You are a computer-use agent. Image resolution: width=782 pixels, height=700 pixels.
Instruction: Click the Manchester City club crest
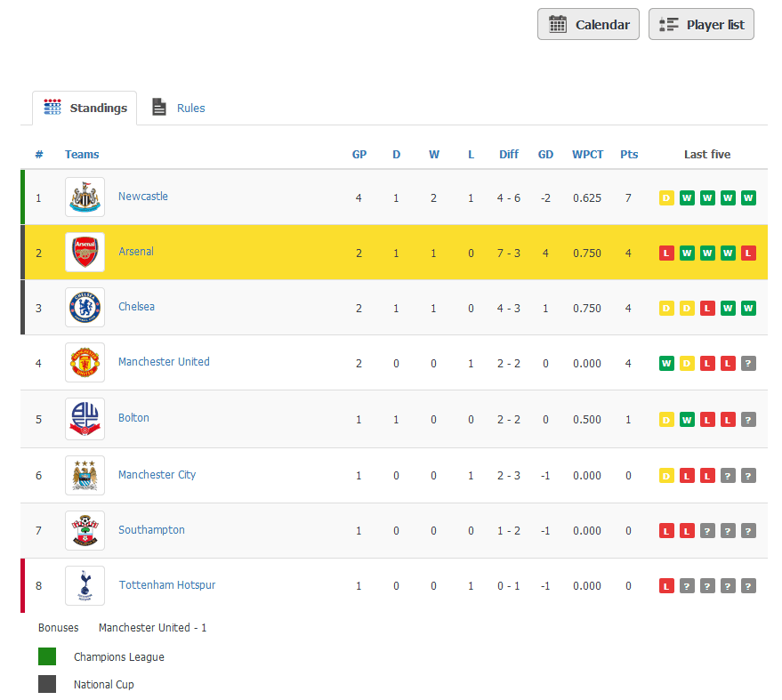[x=85, y=474]
